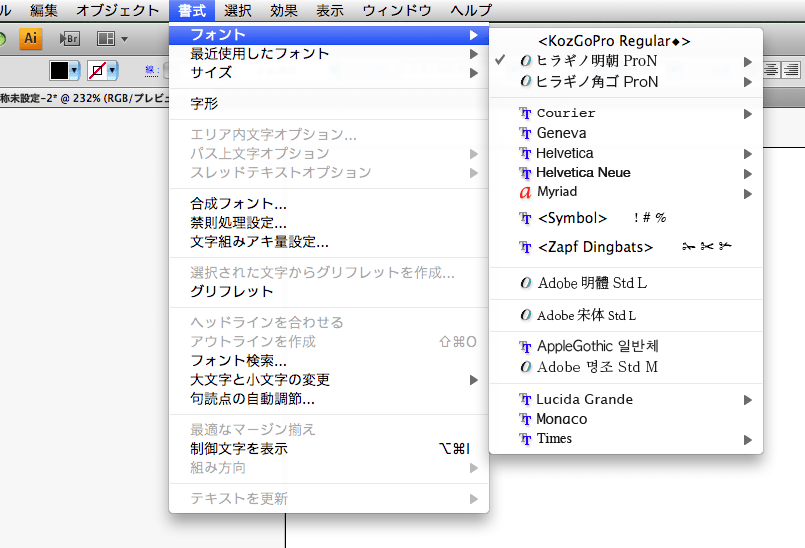Click the Ai application icon

[x=30, y=39]
